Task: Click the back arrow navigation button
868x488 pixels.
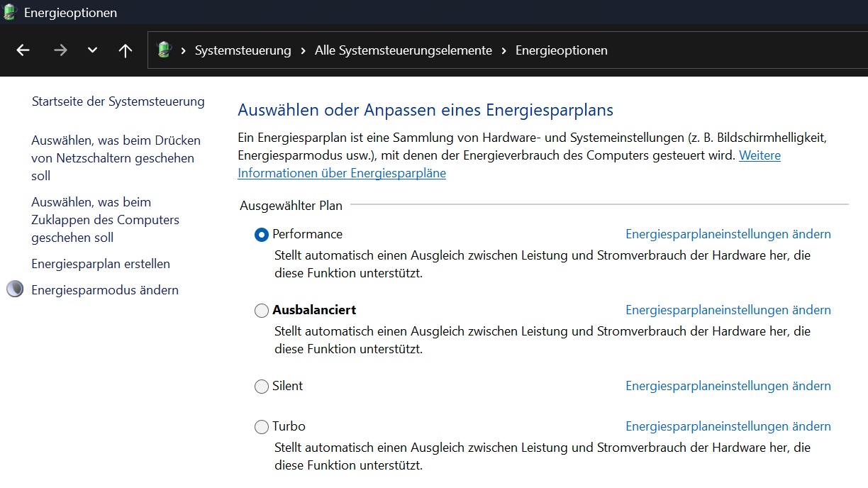Action: coord(23,50)
